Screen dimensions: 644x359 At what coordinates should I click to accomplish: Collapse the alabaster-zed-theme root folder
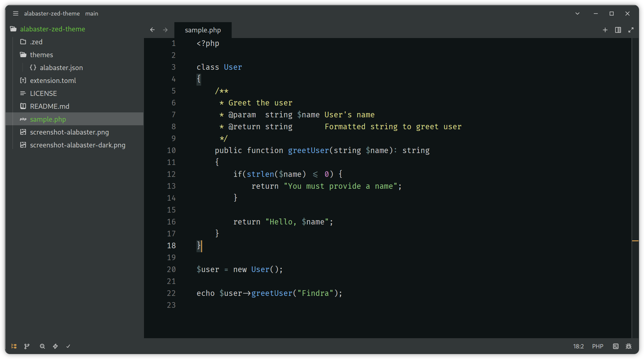point(74,29)
